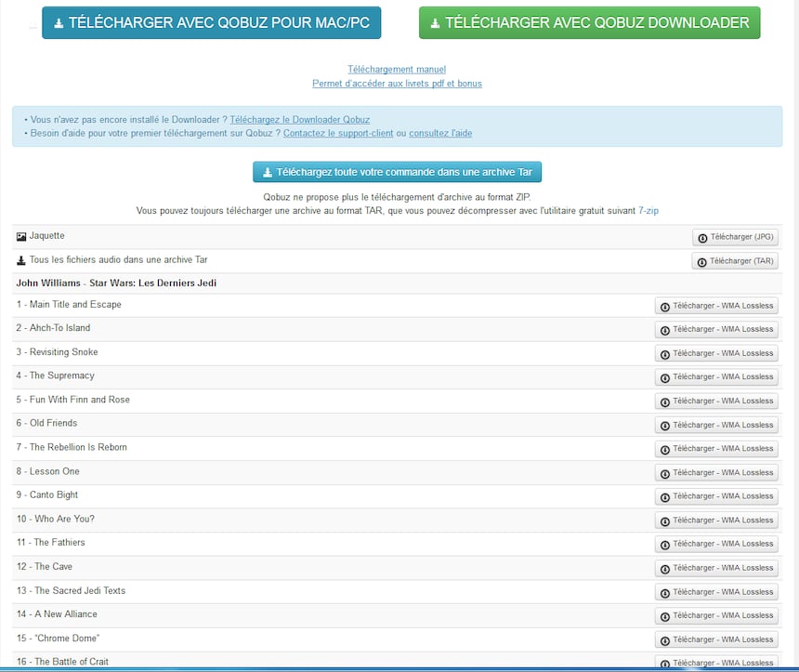Click Téléchargez toute votre commande archive Tar
This screenshot has height=672, width=799.
click(x=397, y=172)
